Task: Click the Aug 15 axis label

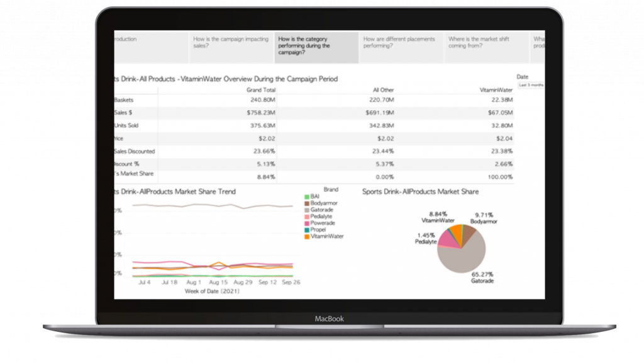Action: (x=218, y=283)
